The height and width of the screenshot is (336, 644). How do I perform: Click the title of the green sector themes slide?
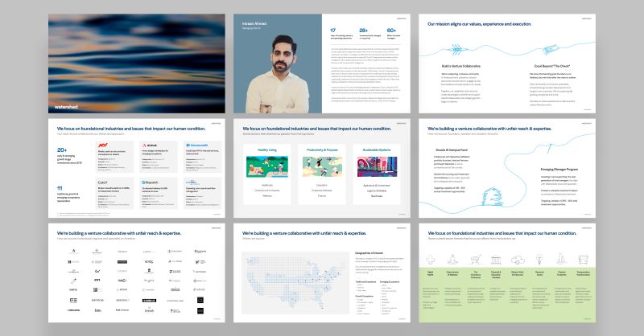pyautogui.click(x=502, y=233)
